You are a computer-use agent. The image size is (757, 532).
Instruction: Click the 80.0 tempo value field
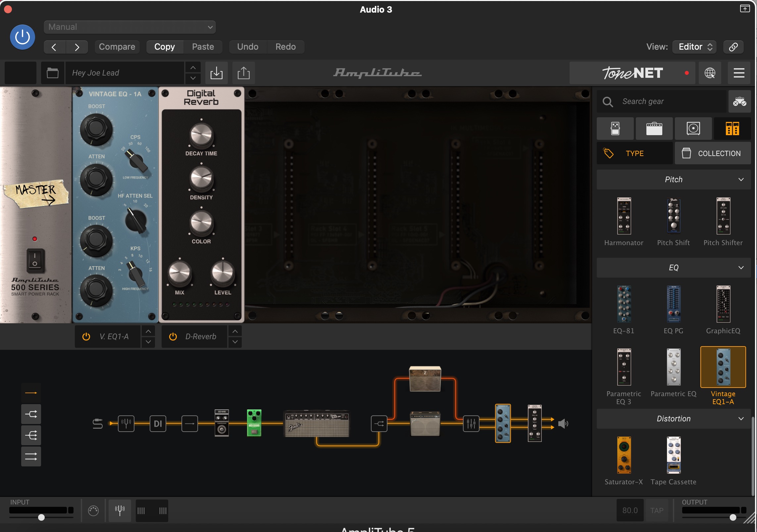click(630, 510)
